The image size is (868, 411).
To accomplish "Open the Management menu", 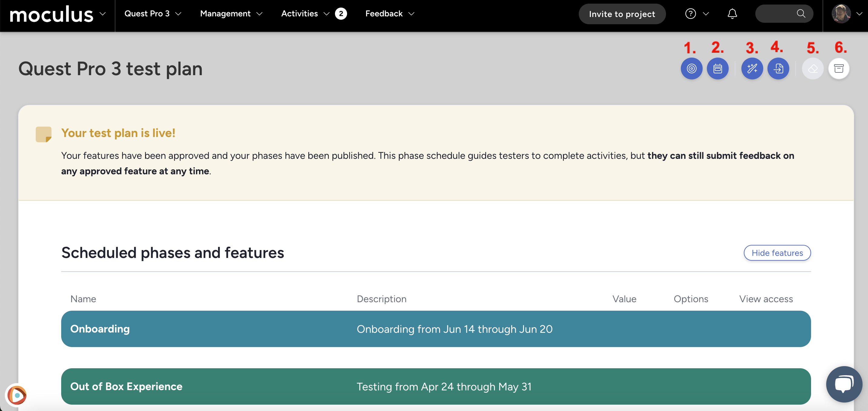I will click(x=231, y=14).
